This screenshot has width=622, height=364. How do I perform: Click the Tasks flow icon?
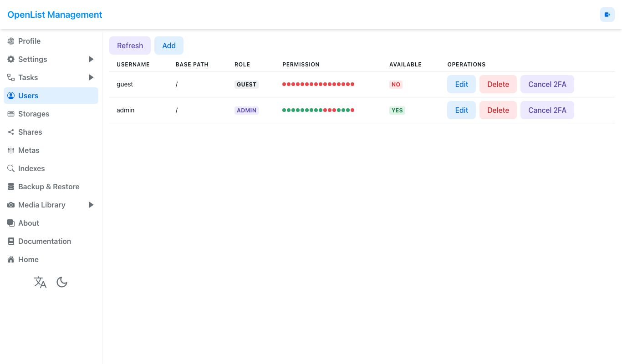click(11, 77)
